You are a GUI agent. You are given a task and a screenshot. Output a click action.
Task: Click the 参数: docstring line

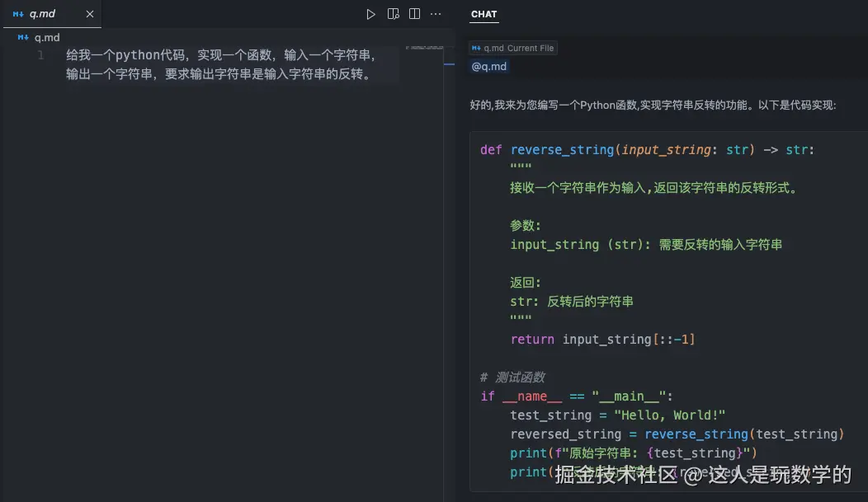pos(525,226)
